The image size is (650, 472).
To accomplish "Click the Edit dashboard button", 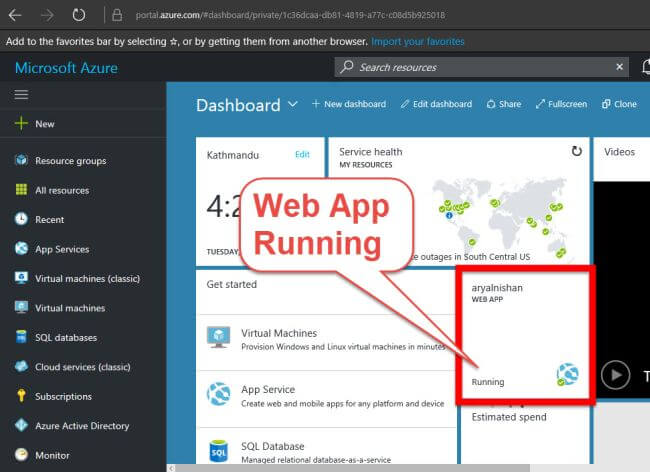I will pyautogui.click(x=437, y=104).
